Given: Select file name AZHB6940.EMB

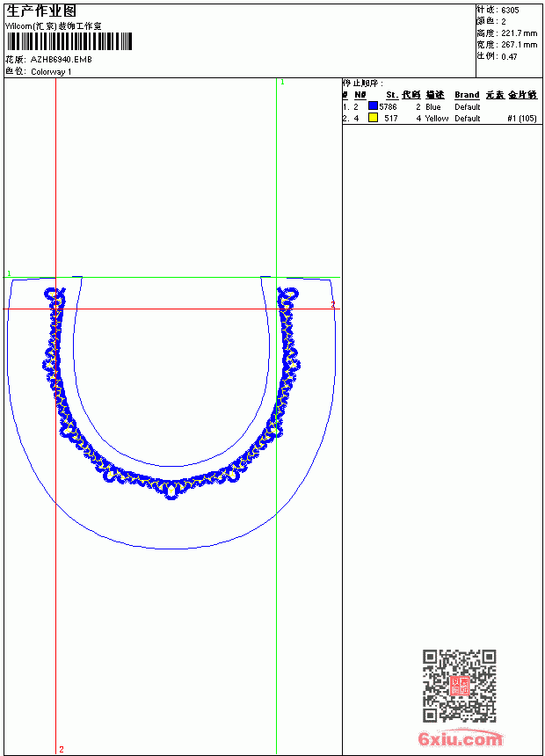Looking at the screenshot, I should (x=61, y=59).
